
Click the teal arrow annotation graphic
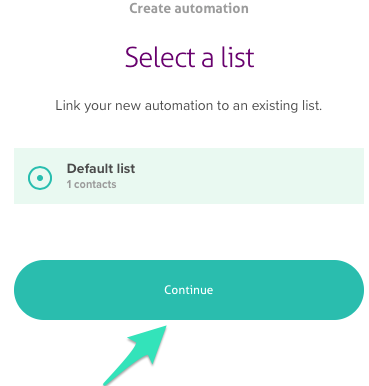pyautogui.click(x=135, y=356)
